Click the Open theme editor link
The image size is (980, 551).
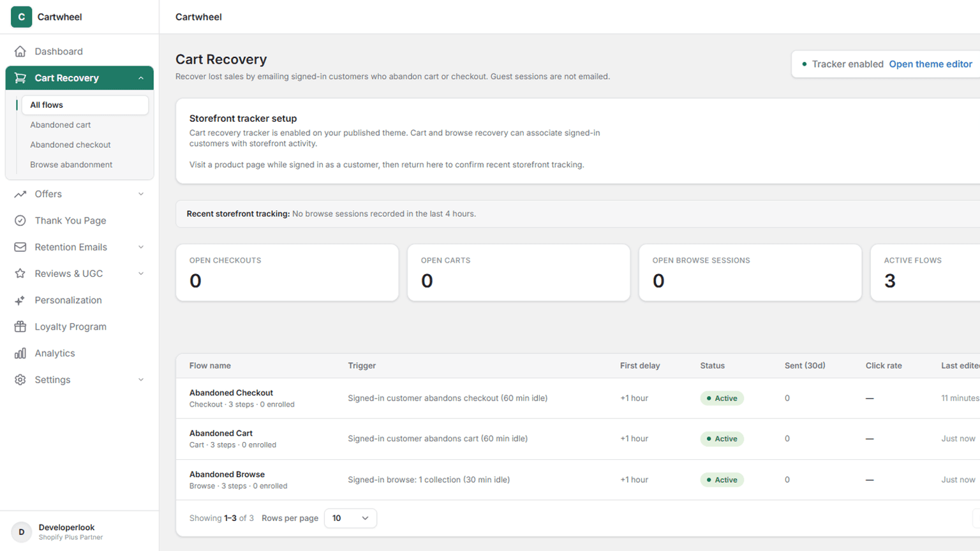click(930, 64)
